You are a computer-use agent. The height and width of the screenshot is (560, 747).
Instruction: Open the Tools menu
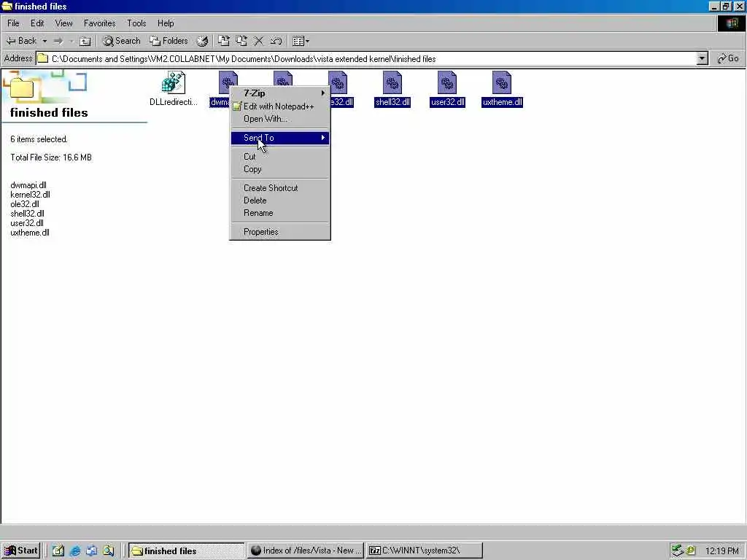136,23
